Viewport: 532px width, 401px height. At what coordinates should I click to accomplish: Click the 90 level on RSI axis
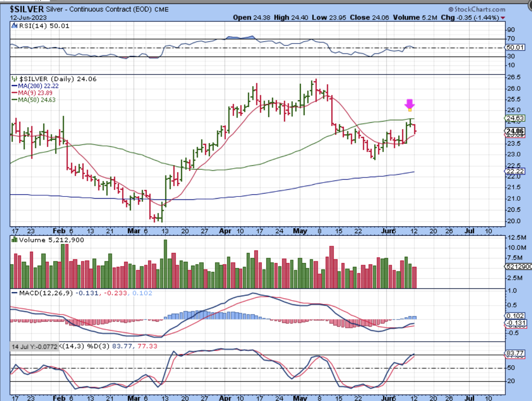[x=512, y=30]
